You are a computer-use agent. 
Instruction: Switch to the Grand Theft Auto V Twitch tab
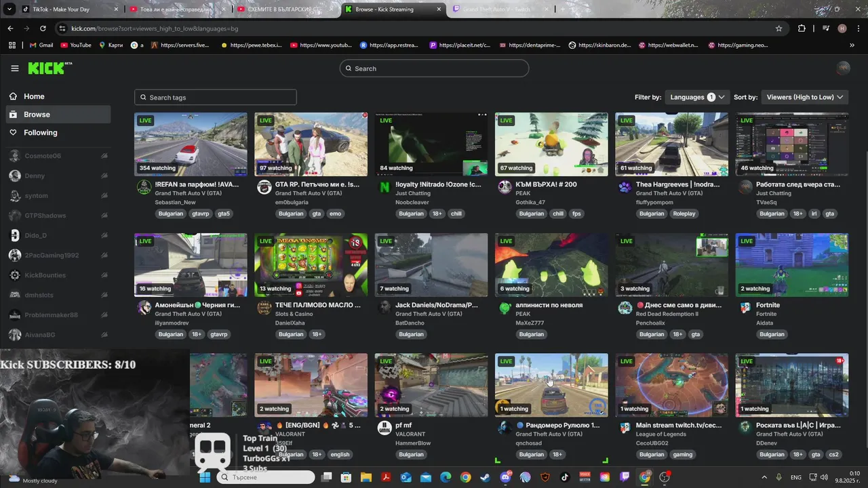pyautogui.click(x=502, y=9)
